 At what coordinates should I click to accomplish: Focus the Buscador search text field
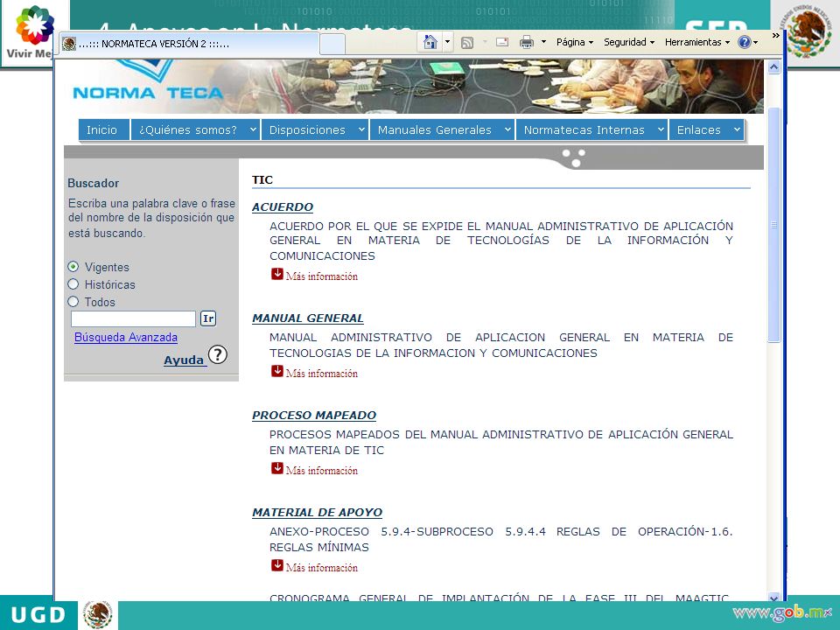(x=133, y=318)
